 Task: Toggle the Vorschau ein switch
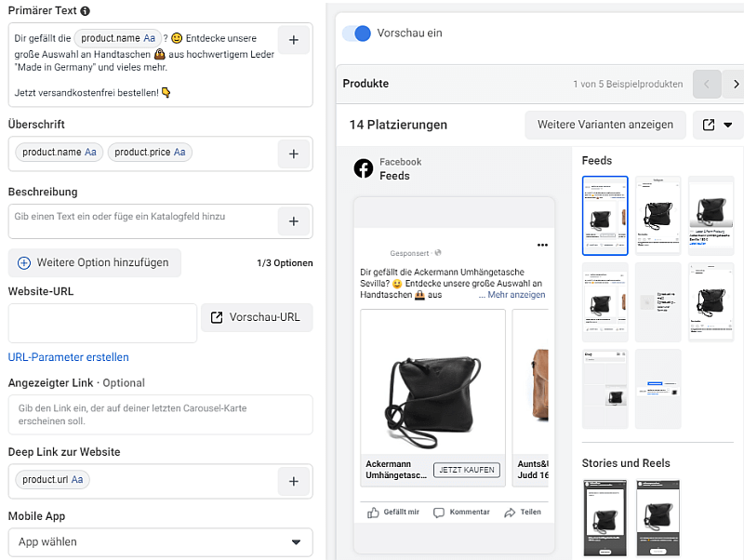tap(356, 33)
